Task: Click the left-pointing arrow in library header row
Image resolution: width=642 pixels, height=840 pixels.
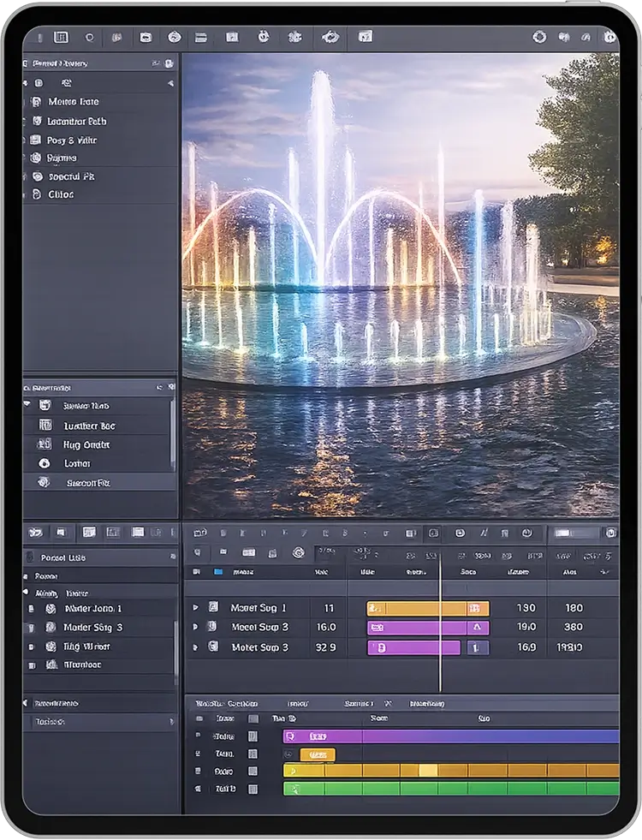Action: tap(171, 83)
